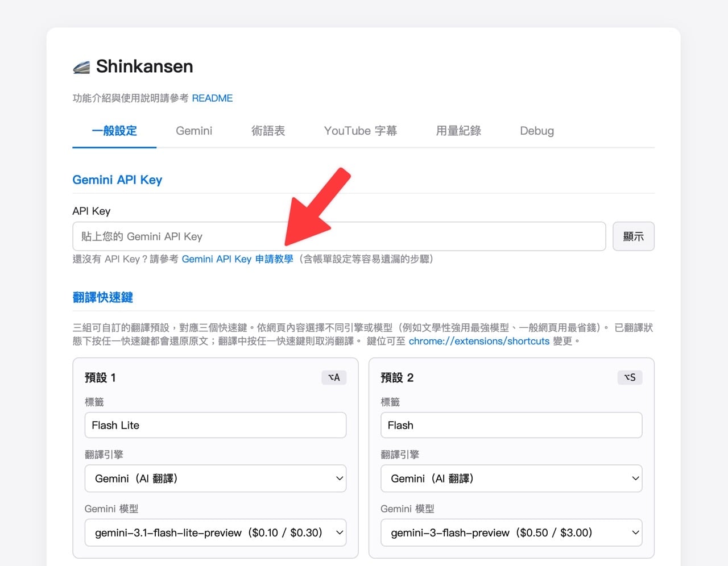This screenshot has height=566, width=728.
Task: Open the README link
Action: (x=212, y=98)
